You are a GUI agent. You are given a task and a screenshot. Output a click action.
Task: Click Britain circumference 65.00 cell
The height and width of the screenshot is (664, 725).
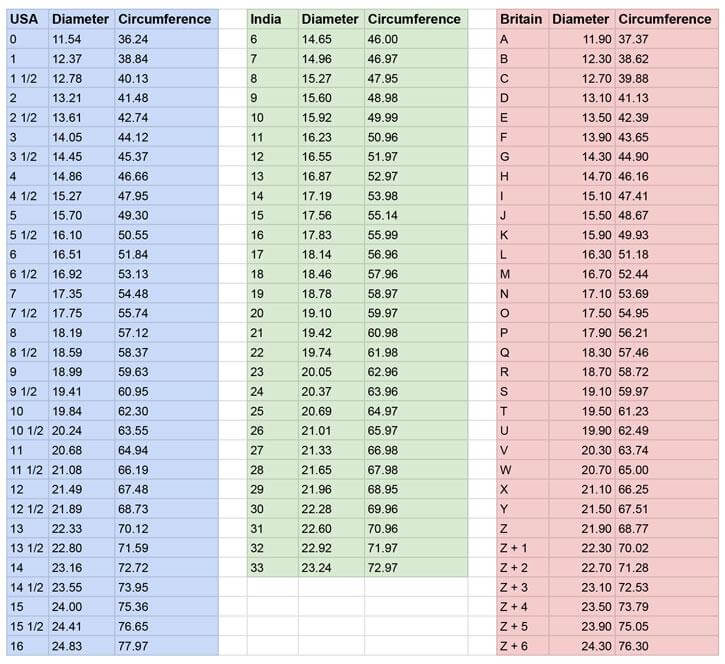click(667, 470)
